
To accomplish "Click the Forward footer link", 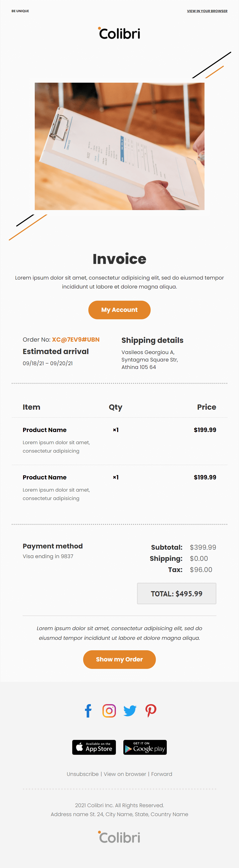I will point(162,774).
